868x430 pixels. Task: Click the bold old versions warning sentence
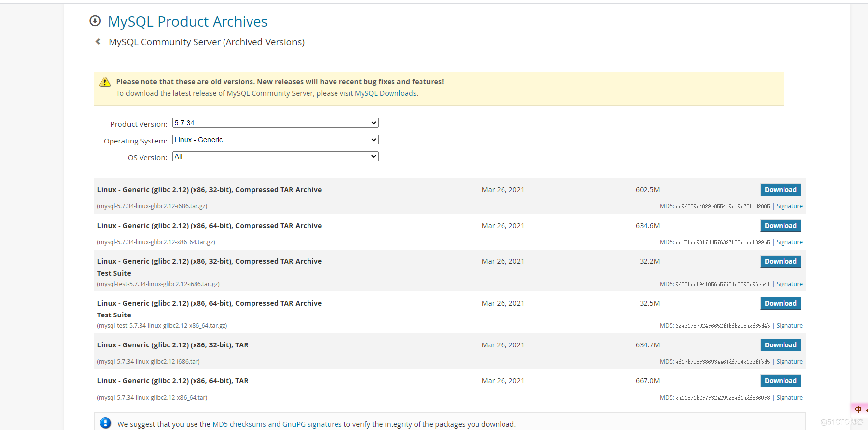coord(280,82)
